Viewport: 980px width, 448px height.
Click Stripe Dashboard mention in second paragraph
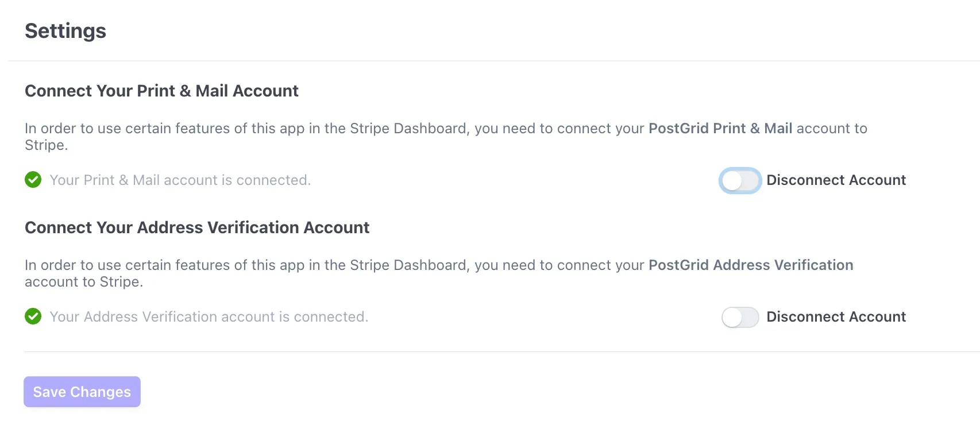409,265
